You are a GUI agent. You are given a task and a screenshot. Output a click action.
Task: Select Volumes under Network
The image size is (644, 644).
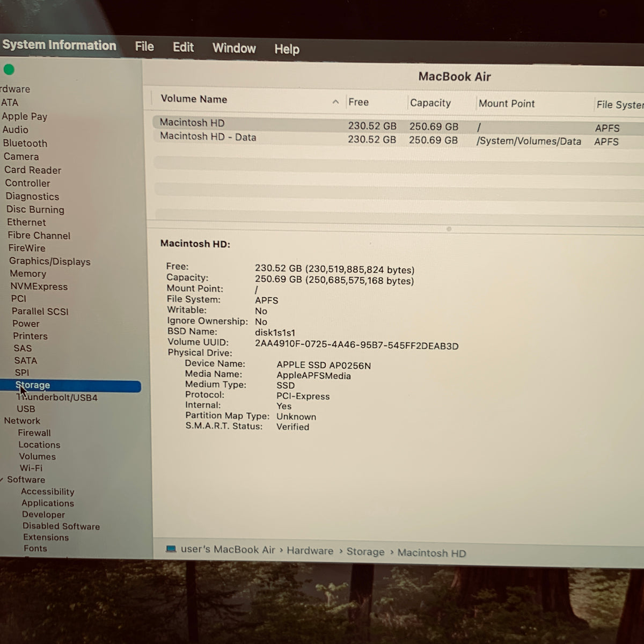(37, 457)
